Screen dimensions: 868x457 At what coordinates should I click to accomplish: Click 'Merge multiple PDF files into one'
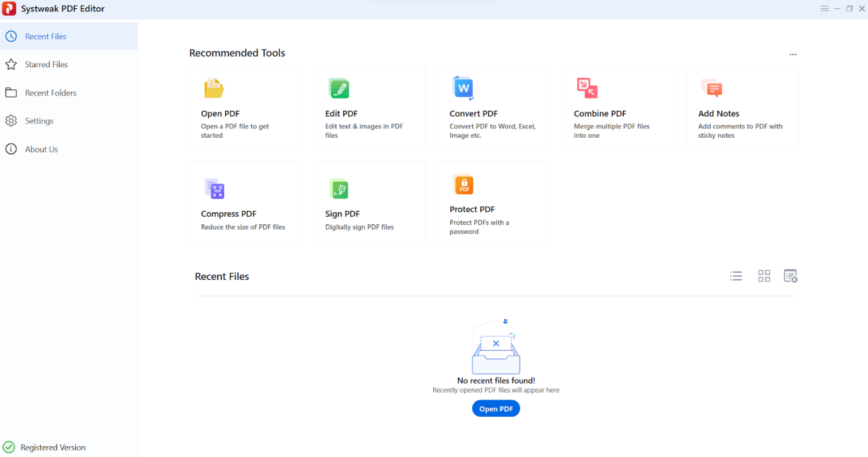[611, 131]
